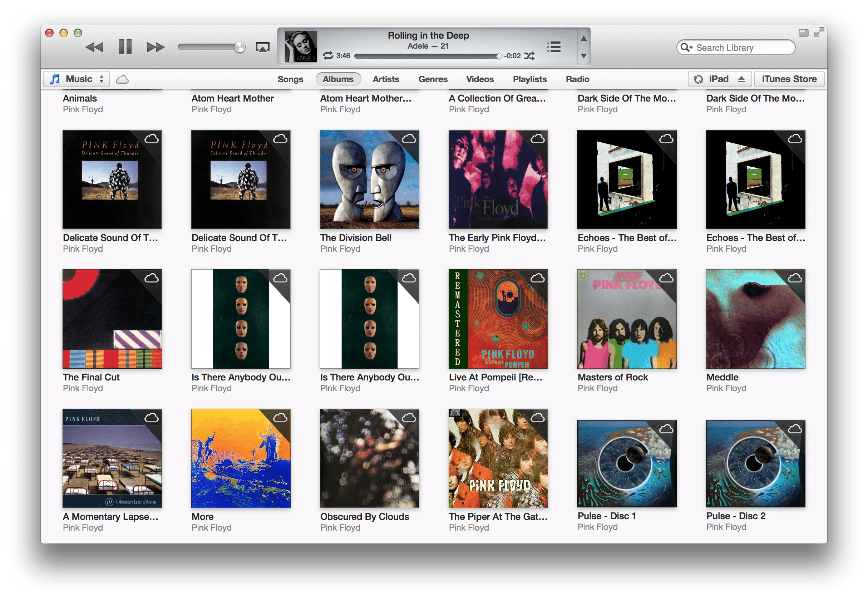Switch to the Playlists tab
The height and width of the screenshot is (600, 868).
529,79
